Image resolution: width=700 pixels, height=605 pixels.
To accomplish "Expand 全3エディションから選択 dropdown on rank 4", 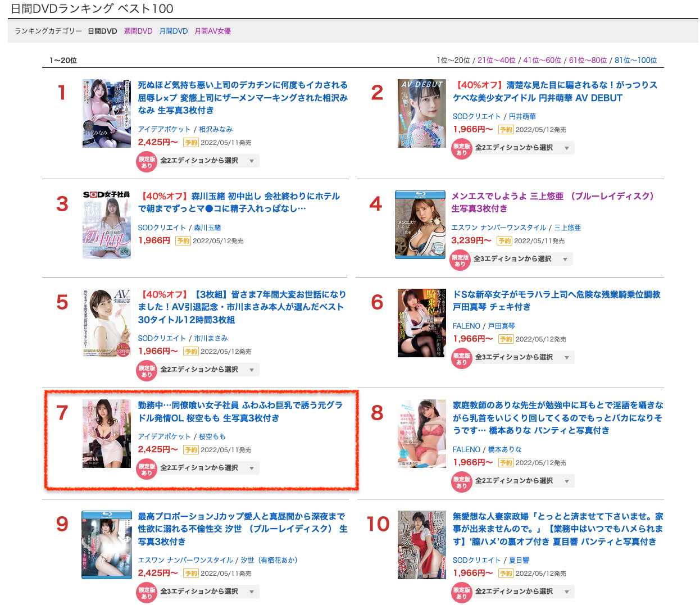I will coord(522,259).
